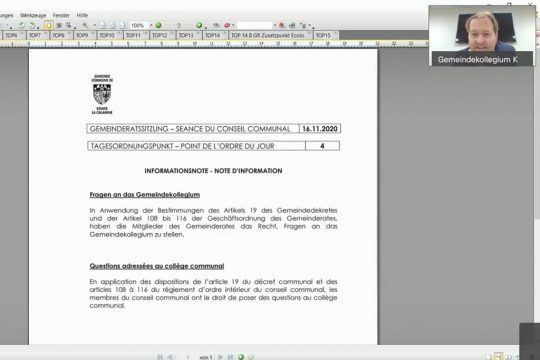The image size is (540, 360).
Task: Click the red search icon after search field
Action: click(282, 25)
